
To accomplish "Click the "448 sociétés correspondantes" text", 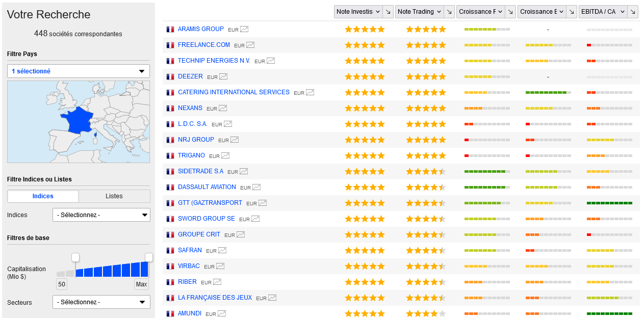I will tap(78, 34).
